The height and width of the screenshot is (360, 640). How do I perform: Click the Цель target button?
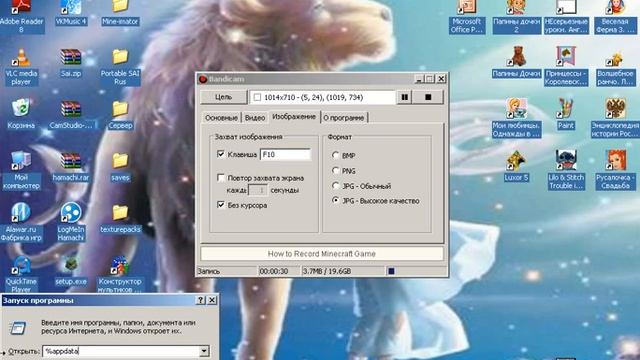click(223, 97)
